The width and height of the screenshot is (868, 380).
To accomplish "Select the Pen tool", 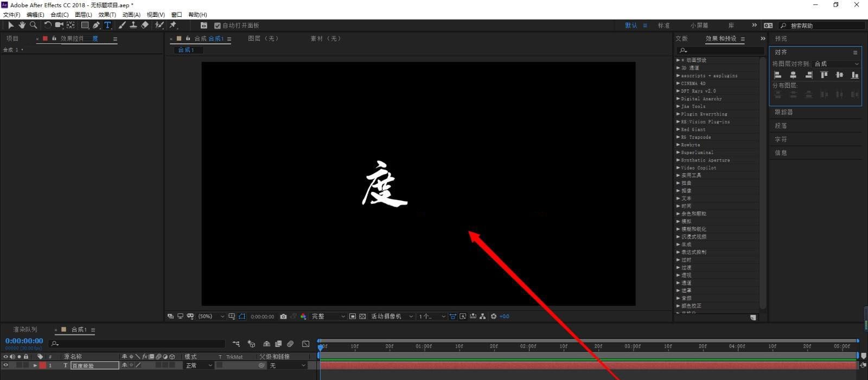I will [x=96, y=25].
